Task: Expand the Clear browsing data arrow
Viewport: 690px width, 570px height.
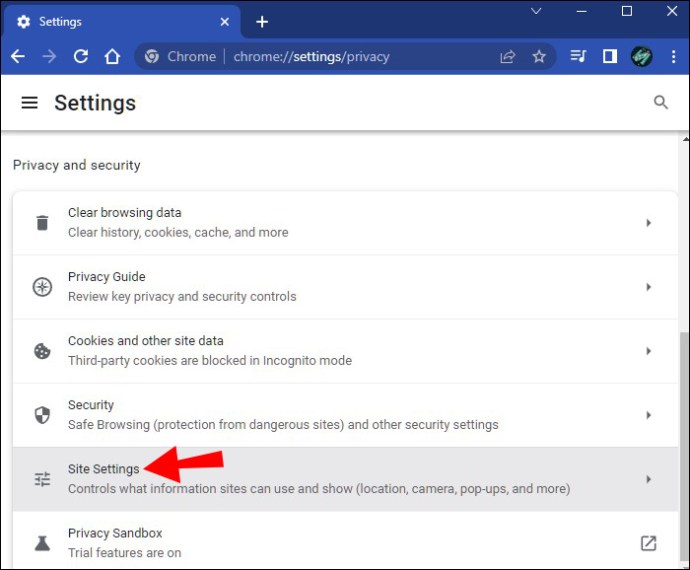Action: pyautogui.click(x=649, y=223)
